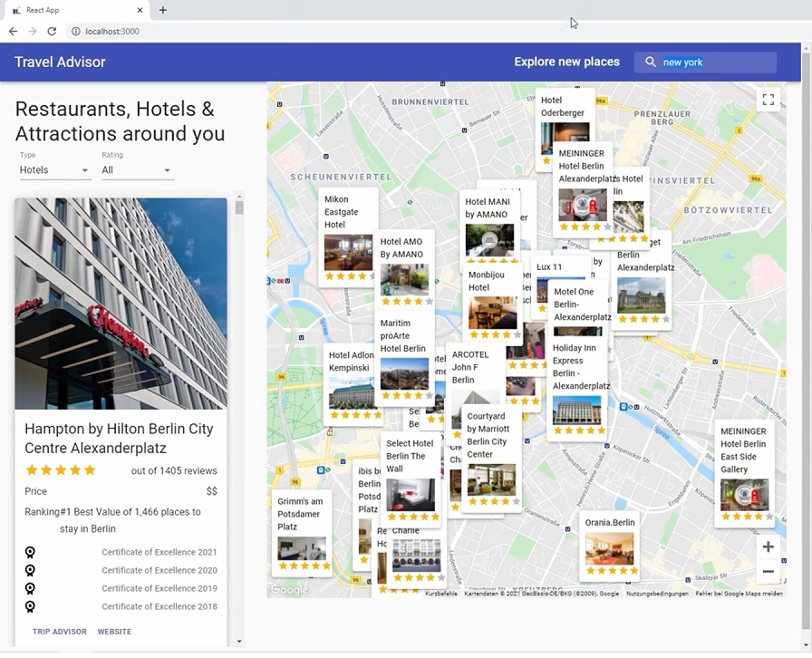Go back using the browser back arrow
Screen dimensions: 812x658
click(x=14, y=30)
